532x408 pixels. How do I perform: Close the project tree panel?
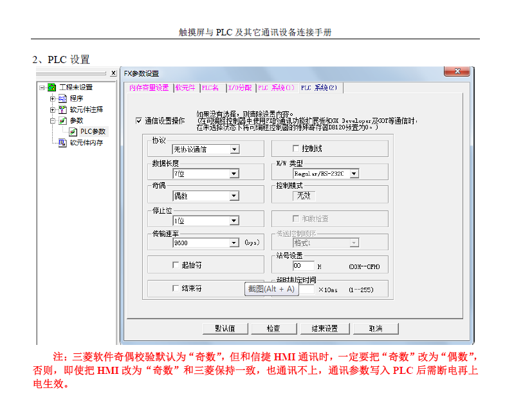(x=113, y=73)
